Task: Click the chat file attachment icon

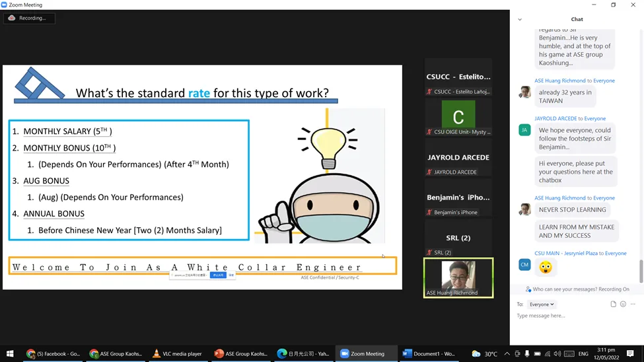Action: pyautogui.click(x=613, y=305)
